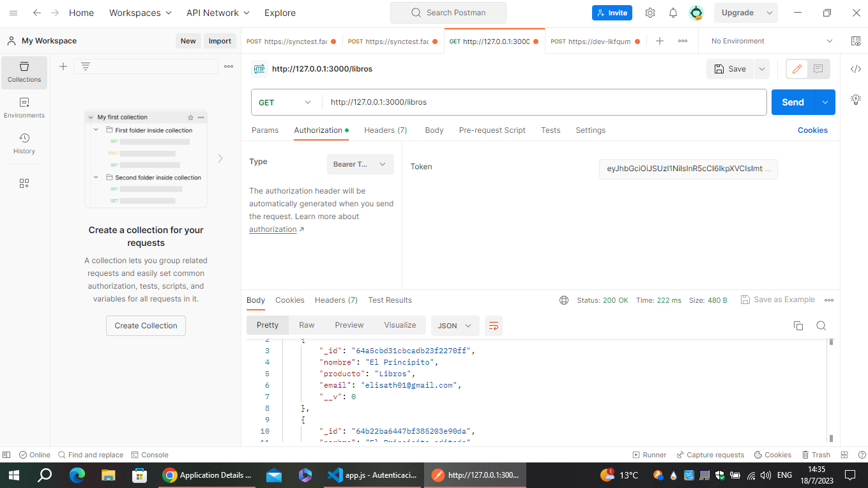Open the Collections sidebar panel
868x488 pixels.
click(x=24, y=72)
